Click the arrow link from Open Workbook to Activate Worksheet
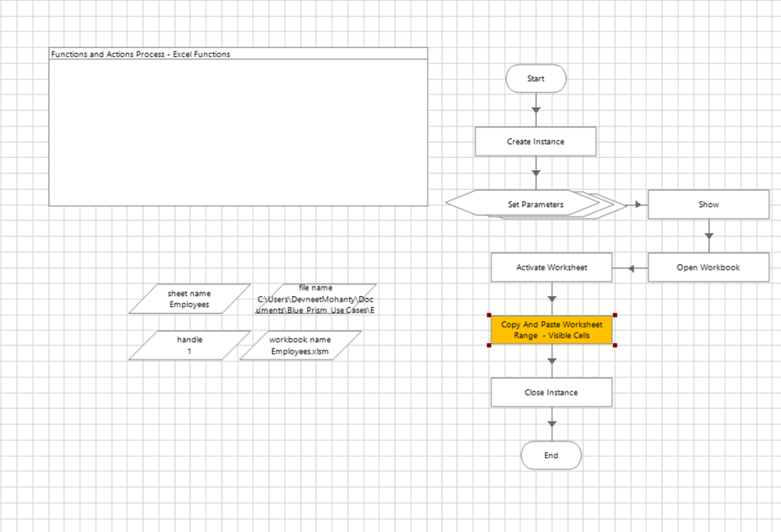Screen dimensions: 781x532 631,268
